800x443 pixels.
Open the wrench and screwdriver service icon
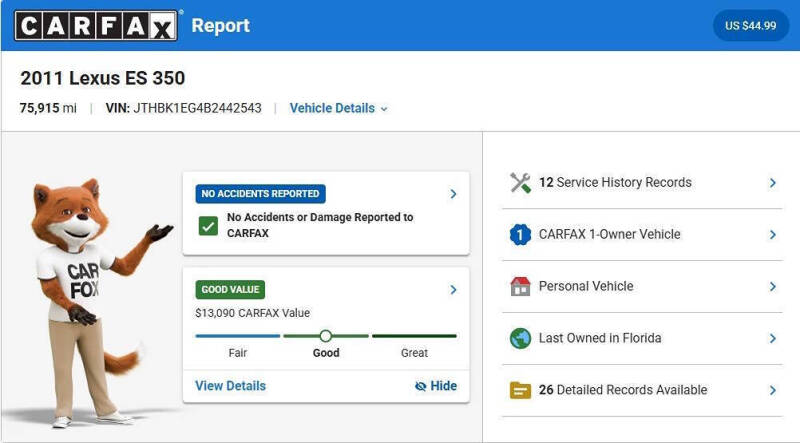pyautogui.click(x=520, y=183)
